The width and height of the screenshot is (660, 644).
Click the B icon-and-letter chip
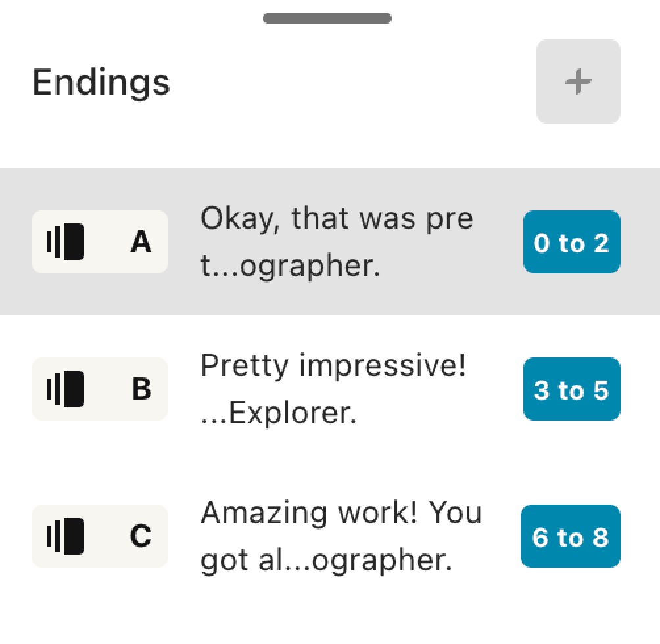pos(100,389)
